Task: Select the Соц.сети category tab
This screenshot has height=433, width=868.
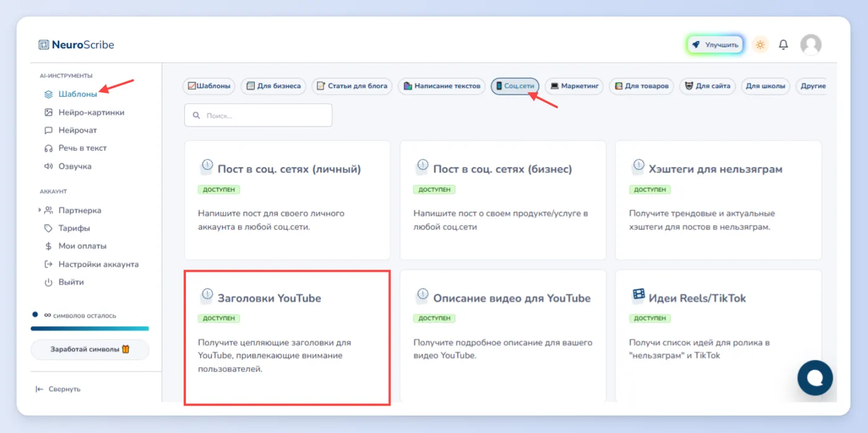Action: coord(515,86)
